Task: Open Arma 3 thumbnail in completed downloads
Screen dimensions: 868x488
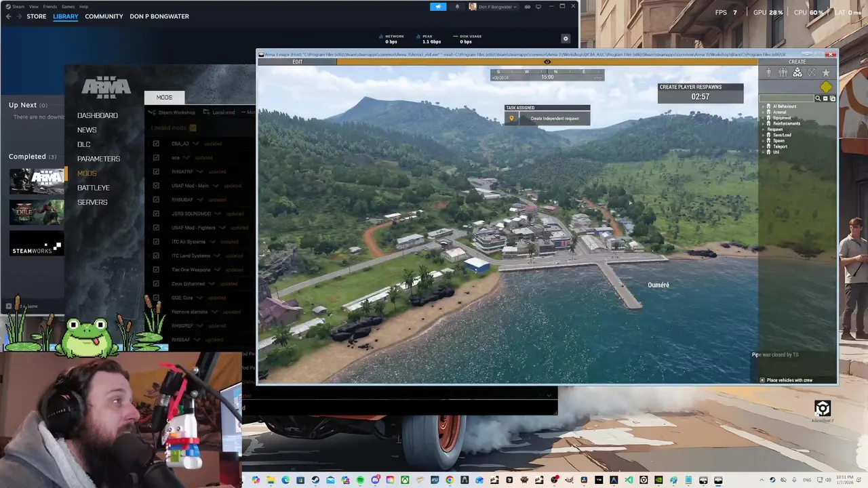Action: tap(37, 181)
